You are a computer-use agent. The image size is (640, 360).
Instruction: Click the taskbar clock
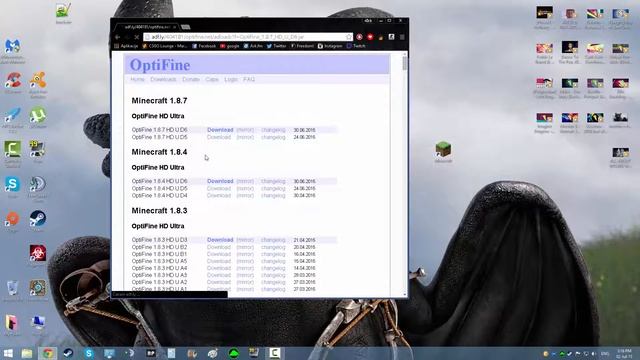[x=625, y=353]
